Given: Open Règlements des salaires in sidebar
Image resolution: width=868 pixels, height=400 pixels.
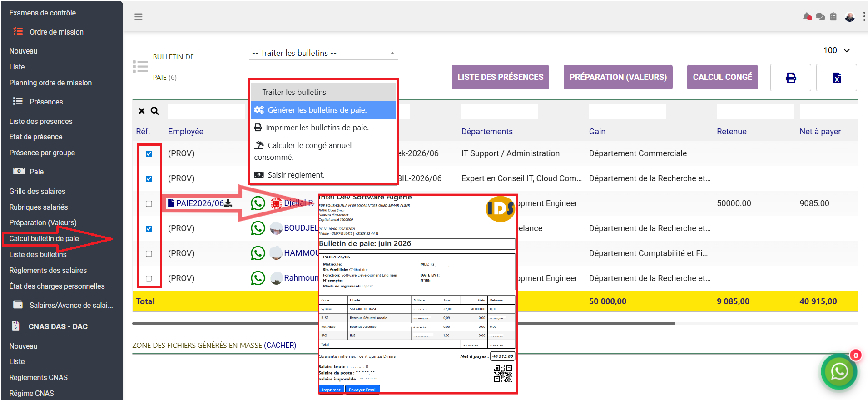Looking at the screenshot, I should click(x=48, y=270).
